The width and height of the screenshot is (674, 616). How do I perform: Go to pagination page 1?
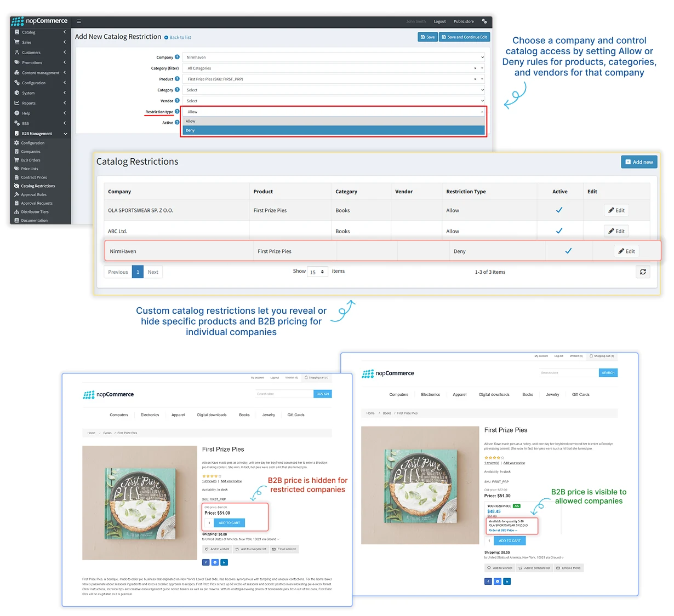point(138,272)
